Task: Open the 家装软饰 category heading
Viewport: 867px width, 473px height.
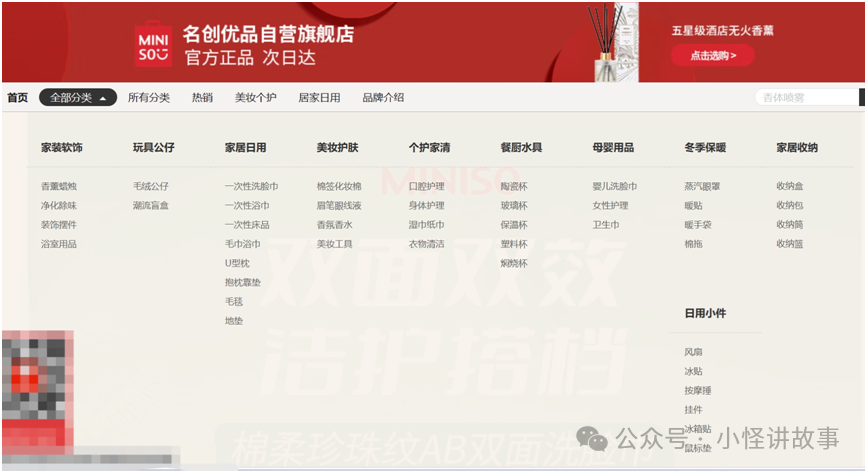Action: 62,147
